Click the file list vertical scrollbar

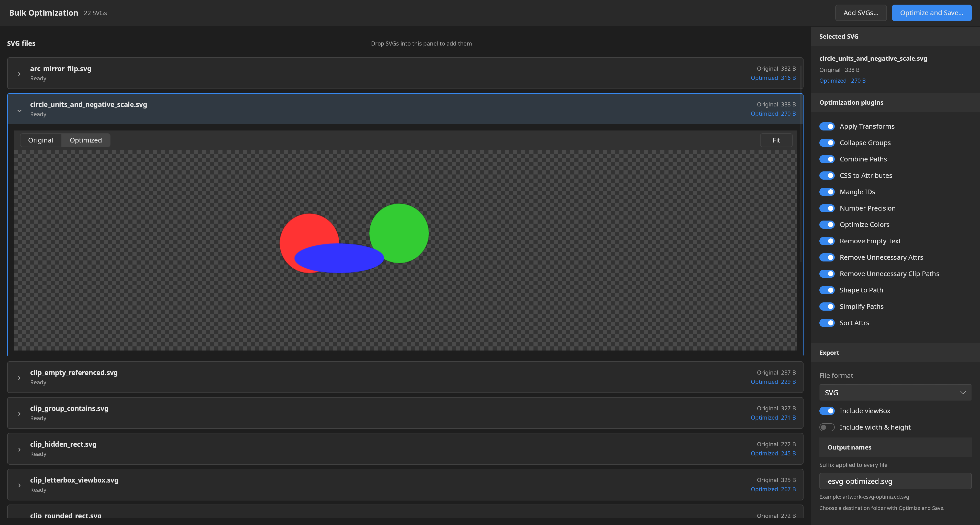click(801, 164)
